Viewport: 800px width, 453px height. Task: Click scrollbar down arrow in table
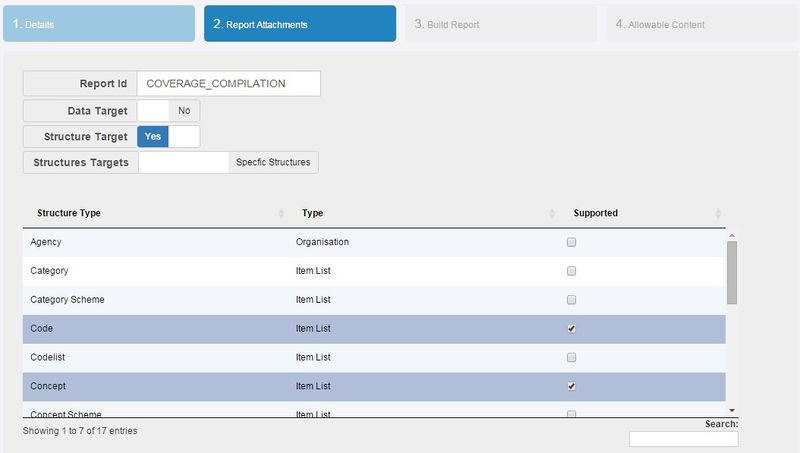(732, 410)
